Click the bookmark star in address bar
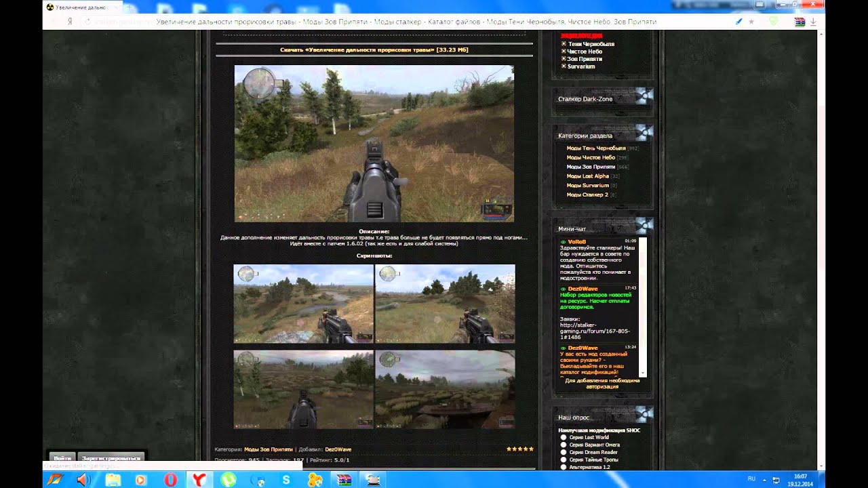The height and width of the screenshot is (488, 868). point(751,22)
